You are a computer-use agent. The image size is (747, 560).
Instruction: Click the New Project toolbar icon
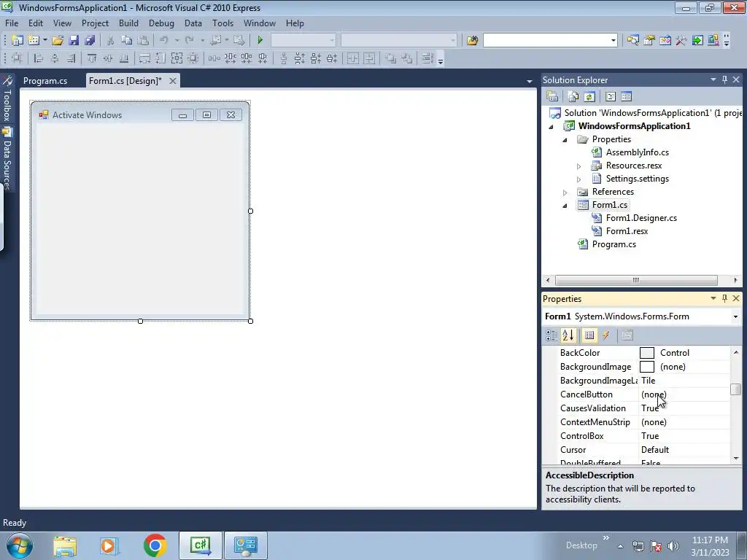point(18,41)
